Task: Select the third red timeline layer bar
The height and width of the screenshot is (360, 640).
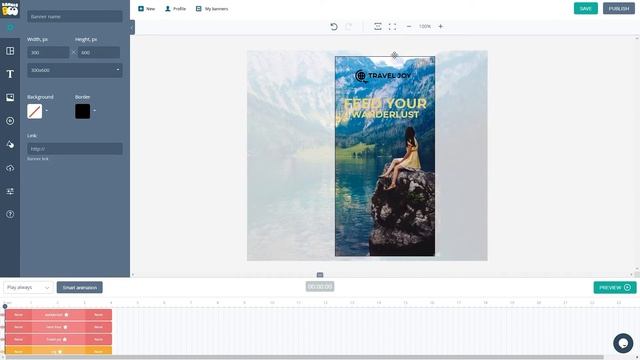Action: click(58, 339)
